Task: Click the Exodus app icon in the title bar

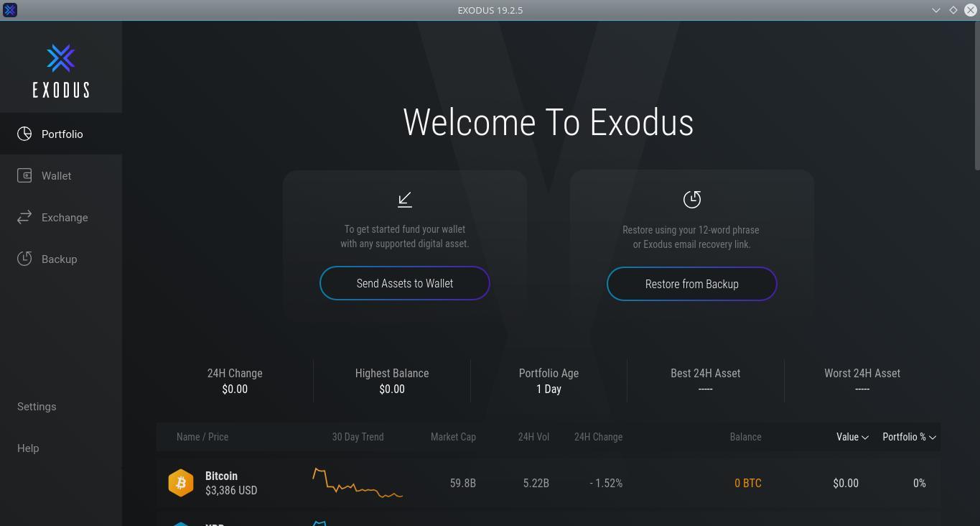Action: click(10, 10)
